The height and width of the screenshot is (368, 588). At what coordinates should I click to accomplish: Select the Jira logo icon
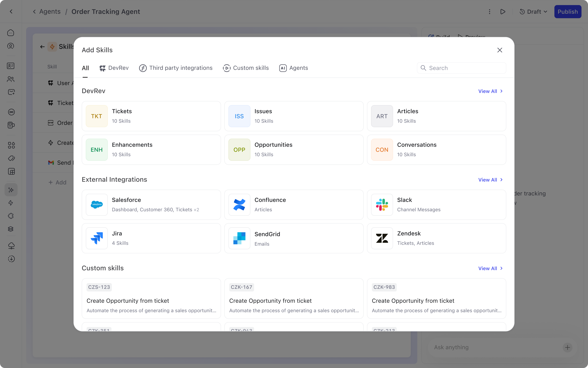[97, 238]
